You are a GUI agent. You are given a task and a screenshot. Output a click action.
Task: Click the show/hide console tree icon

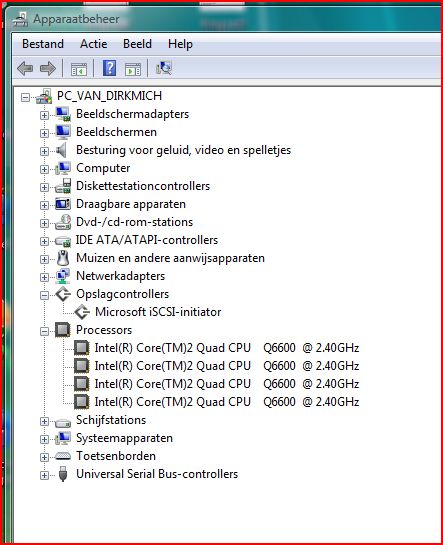79,69
